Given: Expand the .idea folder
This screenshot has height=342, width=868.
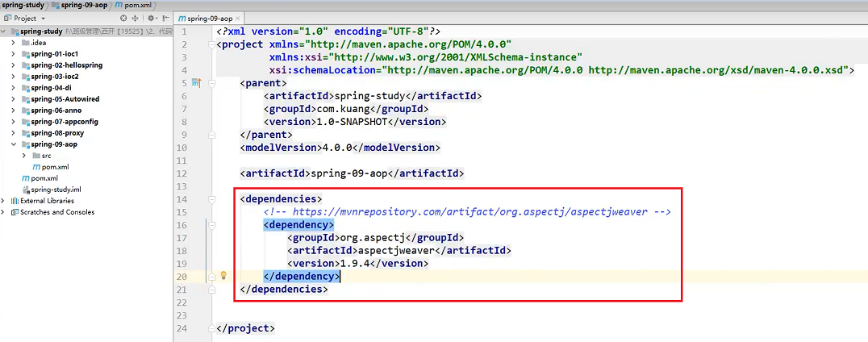Looking at the screenshot, I should tap(14, 43).
